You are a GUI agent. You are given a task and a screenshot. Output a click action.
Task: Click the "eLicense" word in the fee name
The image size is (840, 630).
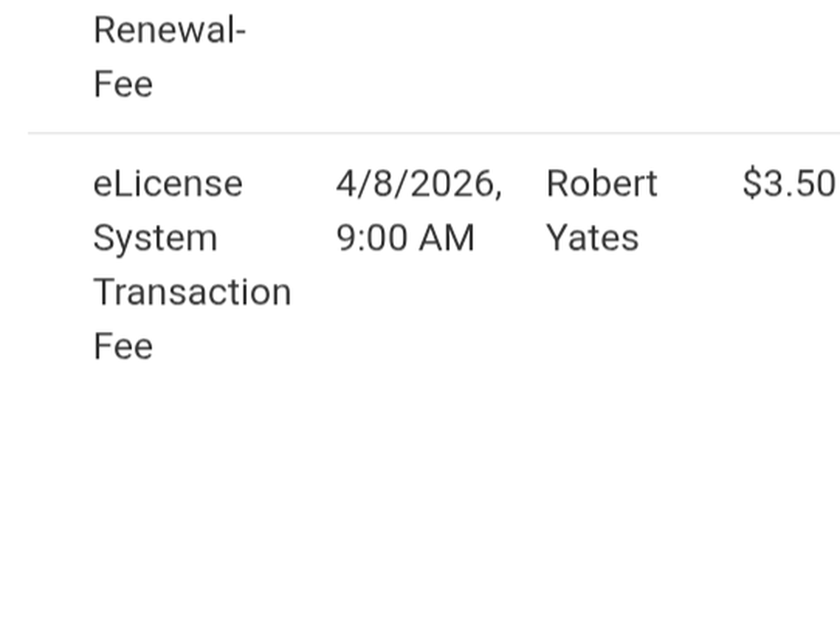[x=168, y=184]
